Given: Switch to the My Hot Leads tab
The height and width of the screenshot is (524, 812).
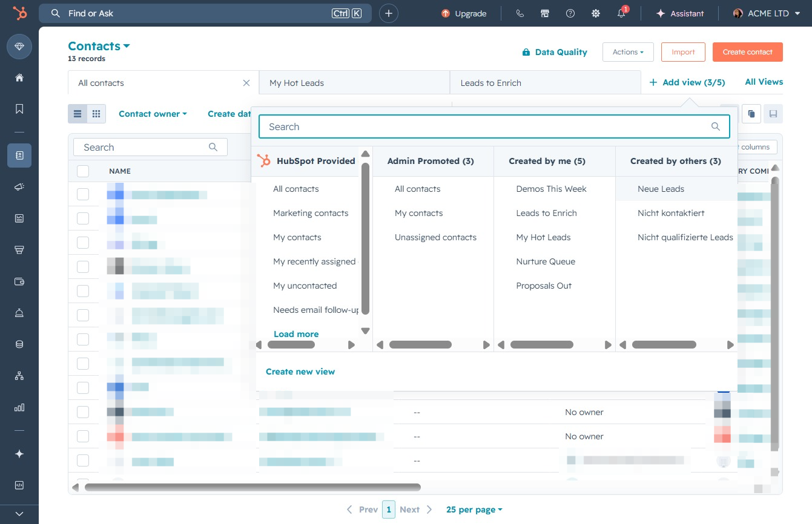Looking at the screenshot, I should pyautogui.click(x=354, y=83).
